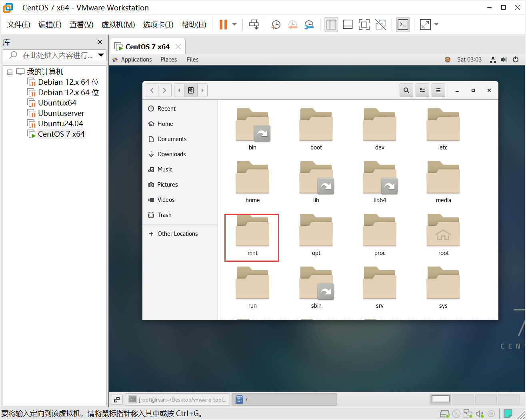Close the CentOS 7 x64 tab
Viewport: 526px width, 420px height.
coord(178,47)
